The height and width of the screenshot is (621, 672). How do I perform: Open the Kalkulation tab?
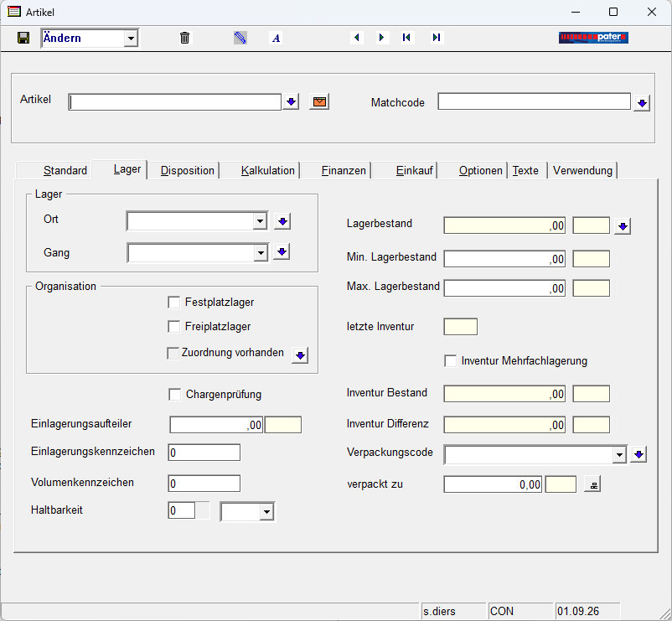click(268, 171)
